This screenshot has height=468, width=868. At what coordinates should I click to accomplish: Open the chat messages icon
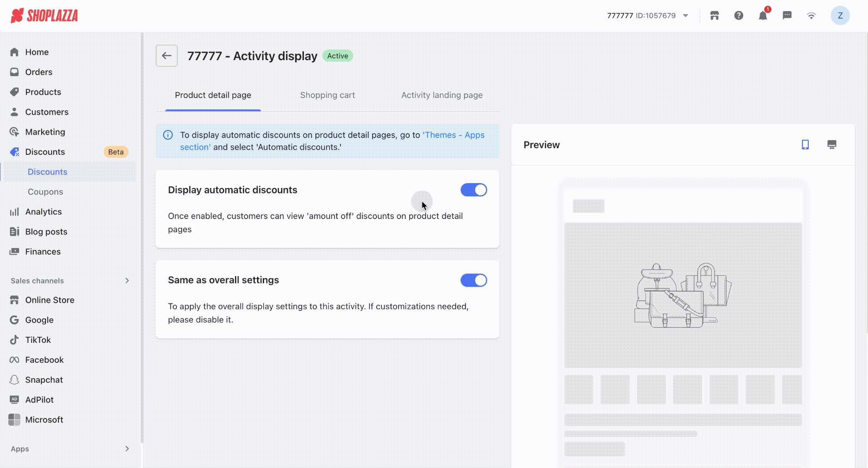[x=787, y=15]
